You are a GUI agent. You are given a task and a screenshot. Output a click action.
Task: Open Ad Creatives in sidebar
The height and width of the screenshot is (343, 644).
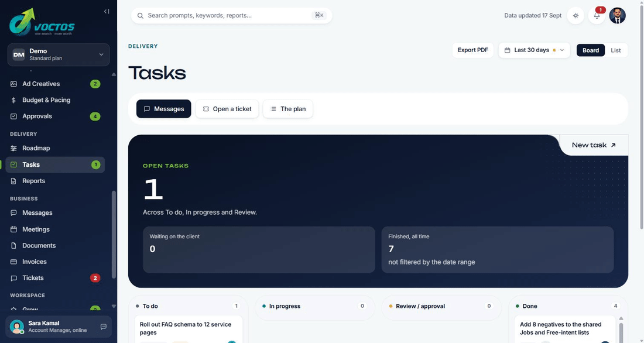click(56, 84)
